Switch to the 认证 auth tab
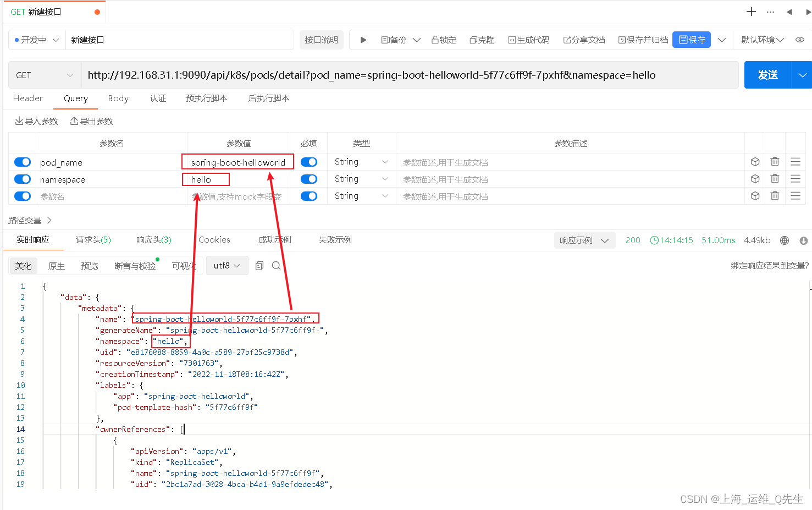812x510 pixels. click(x=158, y=98)
